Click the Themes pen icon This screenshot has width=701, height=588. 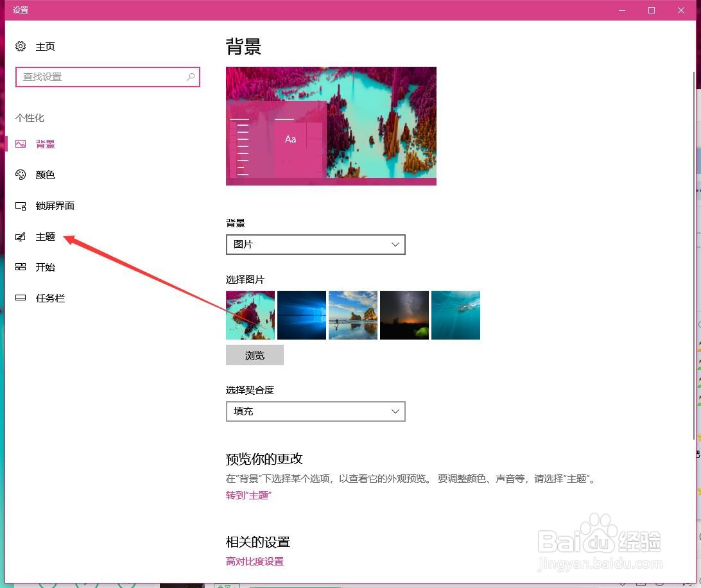coord(21,236)
